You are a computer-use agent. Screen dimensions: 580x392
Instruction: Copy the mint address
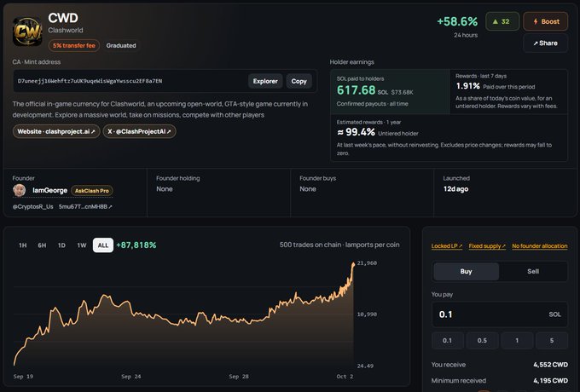(299, 81)
